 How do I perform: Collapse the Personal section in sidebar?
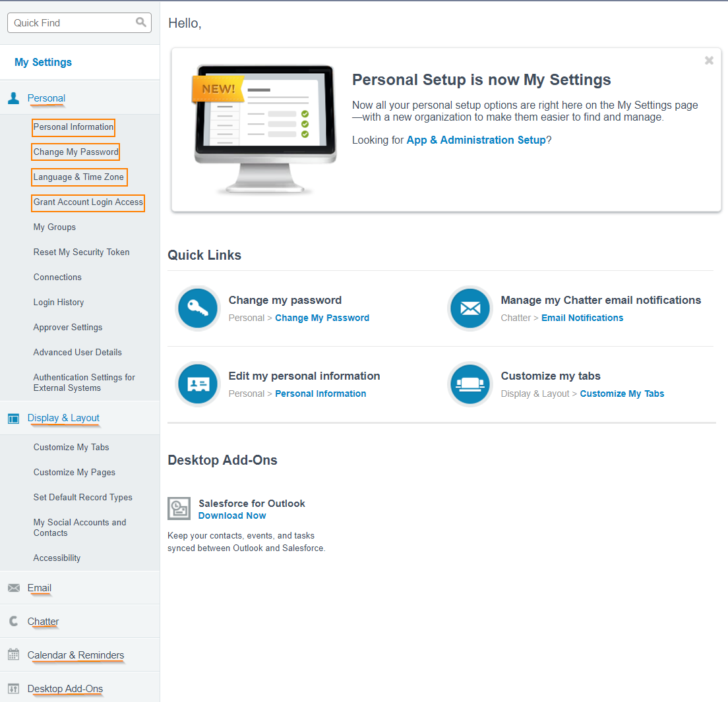point(46,98)
